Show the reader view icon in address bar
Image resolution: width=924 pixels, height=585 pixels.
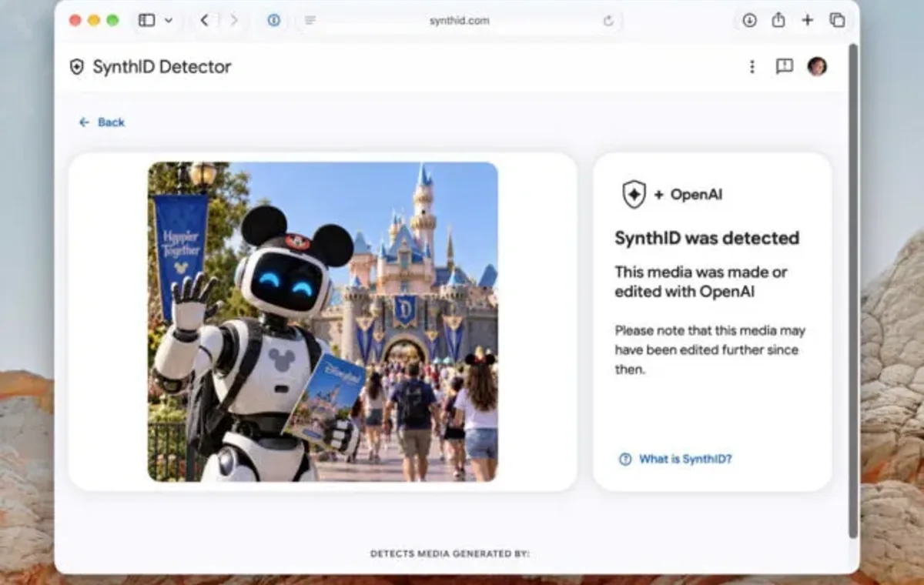point(310,21)
